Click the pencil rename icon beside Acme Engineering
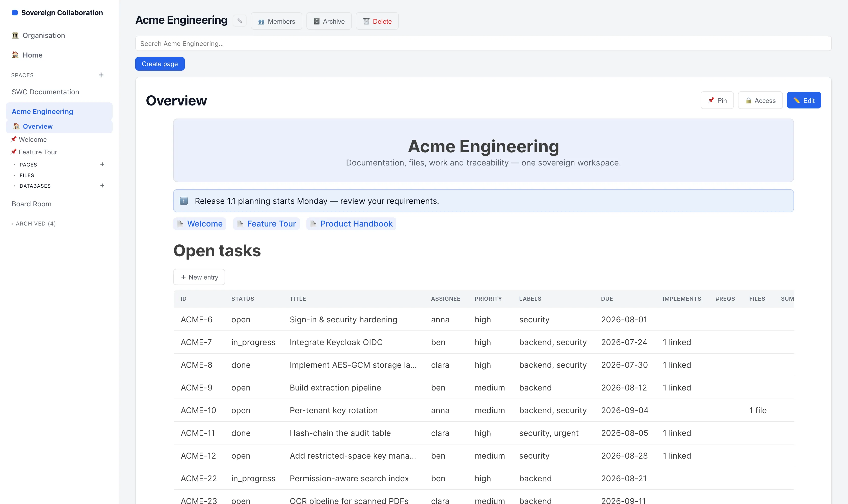This screenshot has height=504, width=848. pyautogui.click(x=240, y=21)
